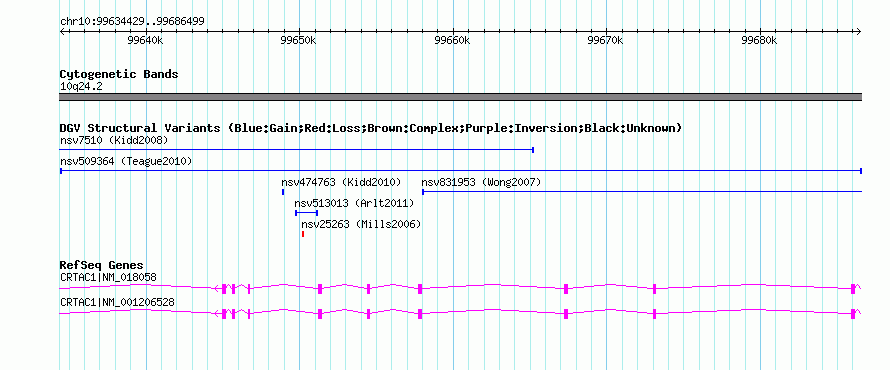The height and width of the screenshot is (370, 890).
Task: Click the nsv7510 (Kidd2008) variant label
Action: pyautogui.click(x=114, y=140)
